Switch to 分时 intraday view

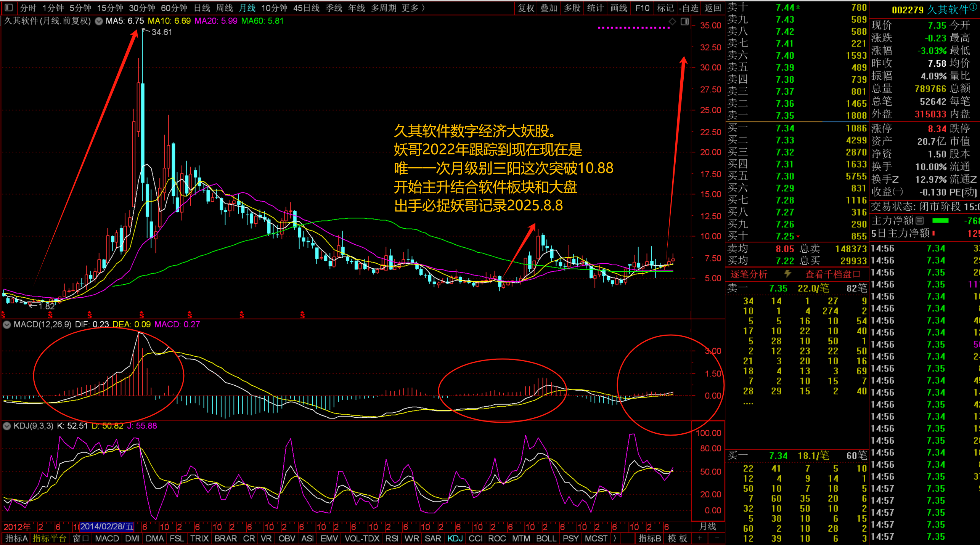tap(28, 8)
